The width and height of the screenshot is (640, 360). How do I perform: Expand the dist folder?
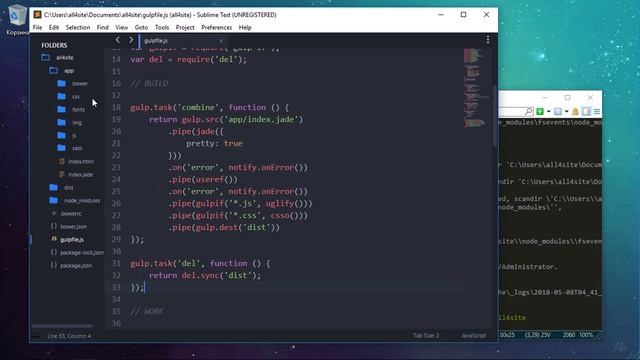[x=53, y=187]
